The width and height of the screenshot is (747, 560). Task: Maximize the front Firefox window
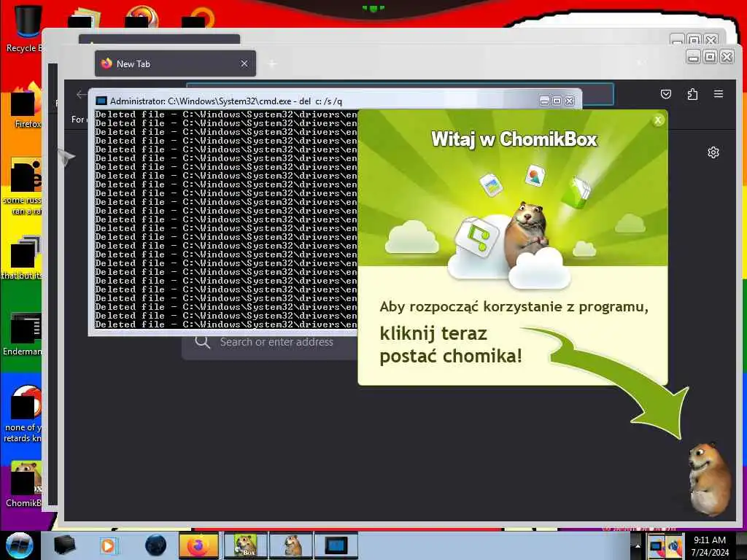click(x=710, y=57)
